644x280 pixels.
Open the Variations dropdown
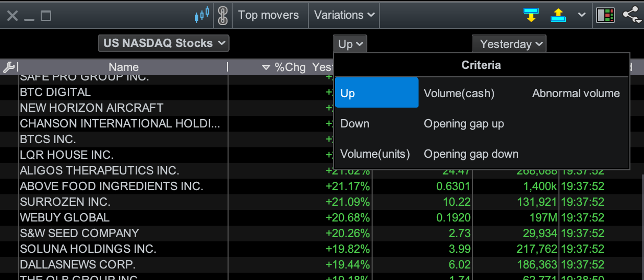344,15
